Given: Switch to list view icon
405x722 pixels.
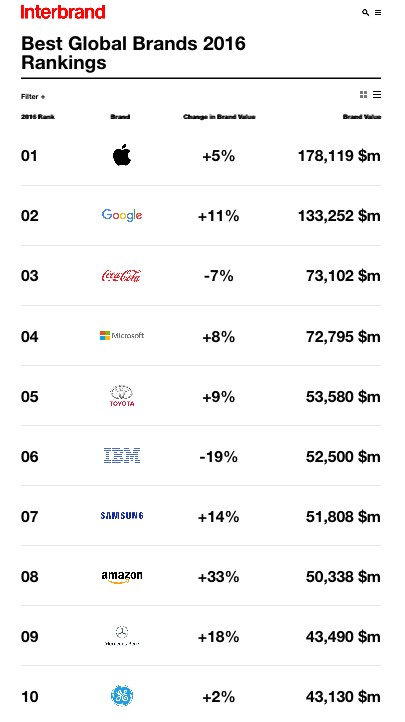Looking at the screenshot, I should 377,94.
